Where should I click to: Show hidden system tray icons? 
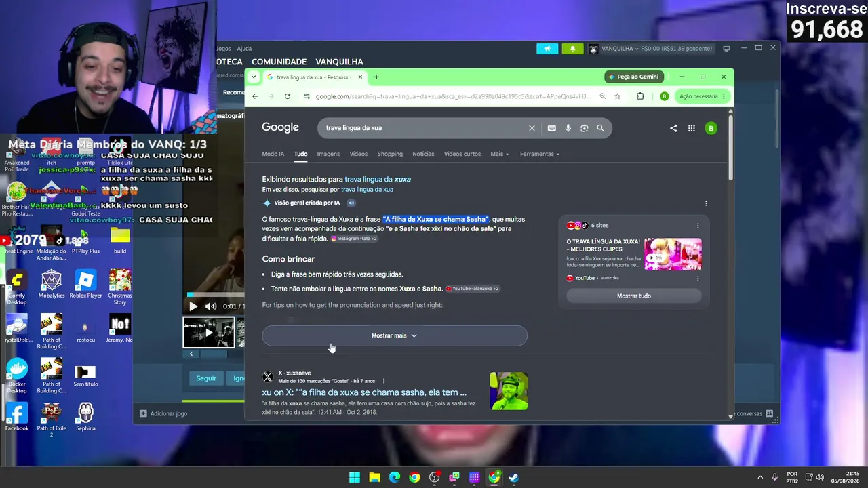[x=760, y=477]
